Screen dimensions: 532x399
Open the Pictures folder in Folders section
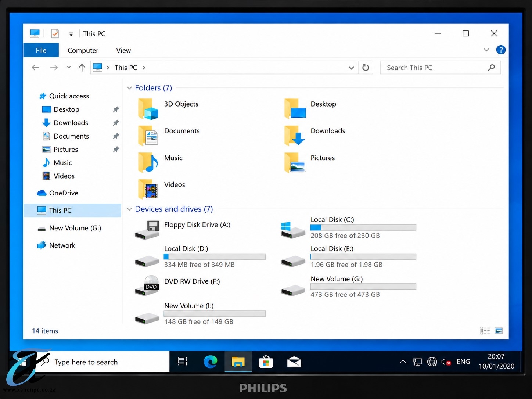point(295,163)
